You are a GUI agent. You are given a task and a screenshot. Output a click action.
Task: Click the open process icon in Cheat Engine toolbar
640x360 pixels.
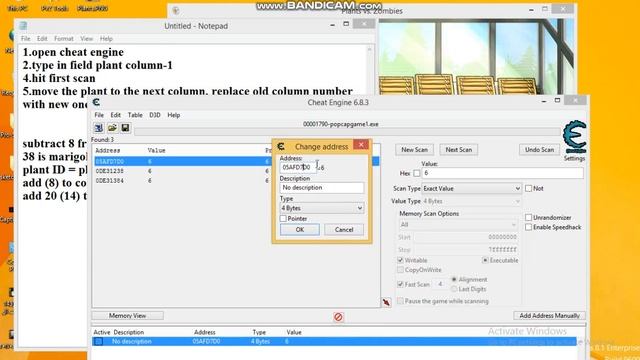coord(98,128)
